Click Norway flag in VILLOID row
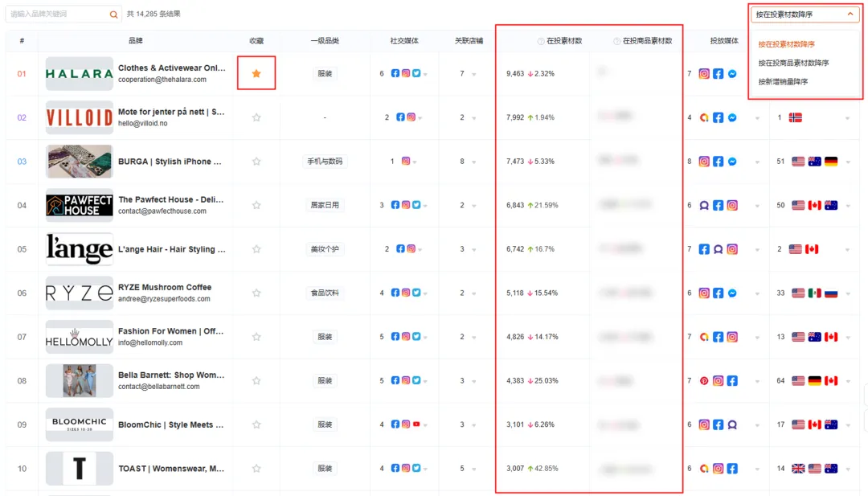This screenshot has height=496, width=868. click(x=796, y=117)
